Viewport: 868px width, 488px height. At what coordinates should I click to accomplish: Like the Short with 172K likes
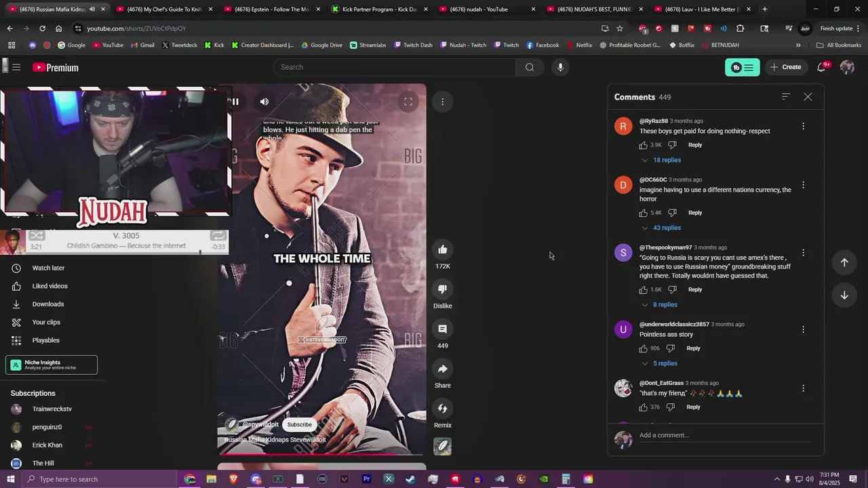(x=442, y=249)
